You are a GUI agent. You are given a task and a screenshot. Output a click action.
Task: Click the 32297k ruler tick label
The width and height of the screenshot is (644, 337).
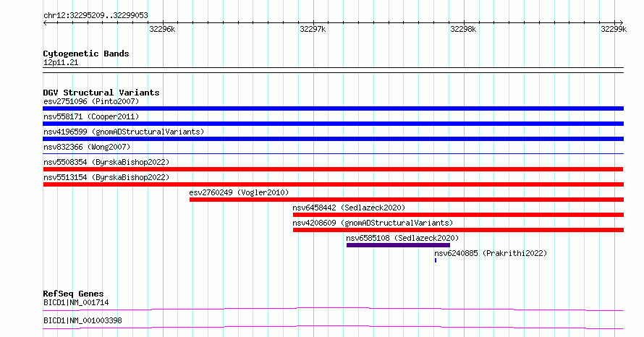[313, 29]
